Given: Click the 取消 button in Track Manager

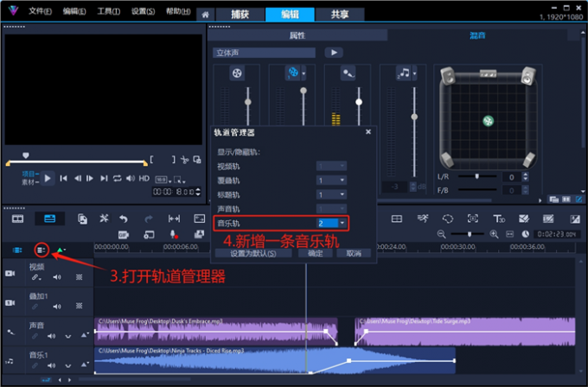Looking at the screenshot, I should 354,254.
